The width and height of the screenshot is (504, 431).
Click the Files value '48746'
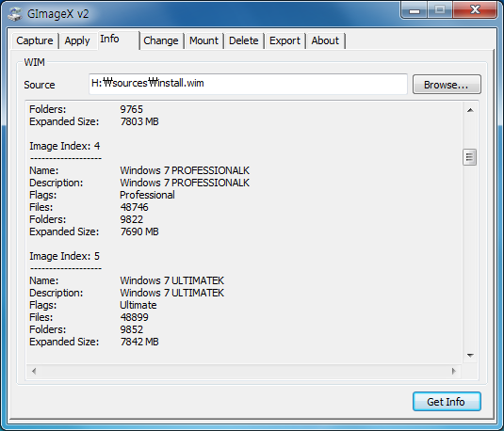coord(134,207)
